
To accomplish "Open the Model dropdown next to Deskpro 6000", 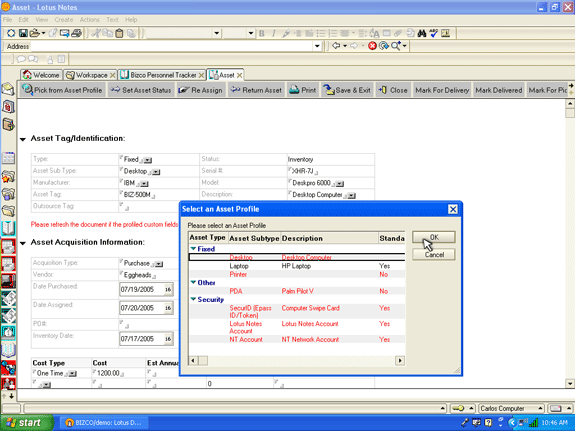I will [340, 184].
